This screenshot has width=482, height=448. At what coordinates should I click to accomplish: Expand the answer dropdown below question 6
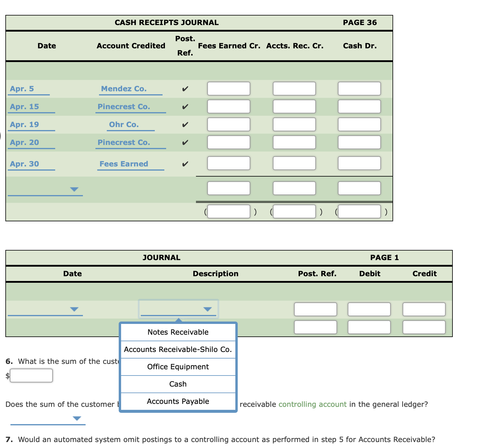tap(78, 419)
